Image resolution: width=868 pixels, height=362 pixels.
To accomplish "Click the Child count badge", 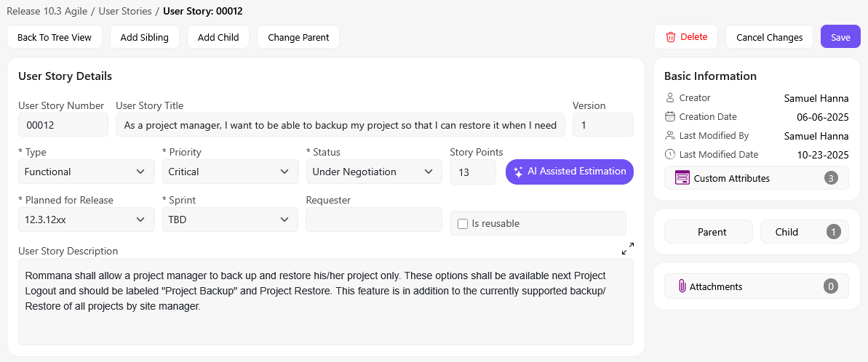I will point(834,232).
